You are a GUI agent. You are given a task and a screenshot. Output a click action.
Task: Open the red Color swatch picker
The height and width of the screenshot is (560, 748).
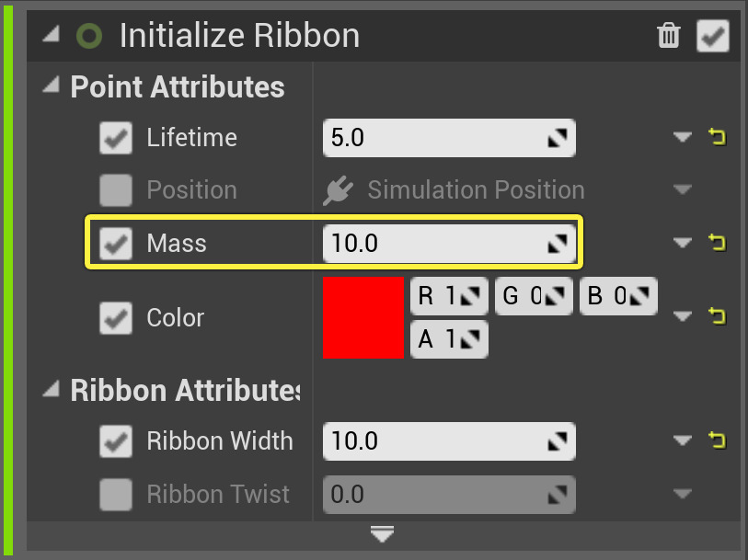point(363,317)
